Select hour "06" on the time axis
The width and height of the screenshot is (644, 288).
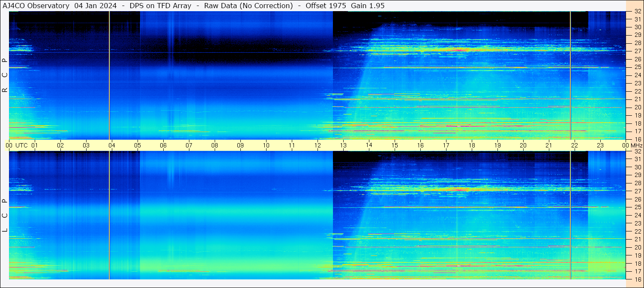(163, 145)
